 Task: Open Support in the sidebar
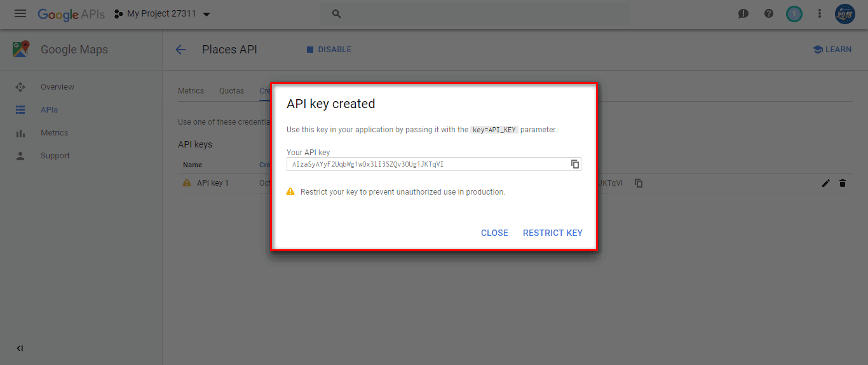pos(55,156)
